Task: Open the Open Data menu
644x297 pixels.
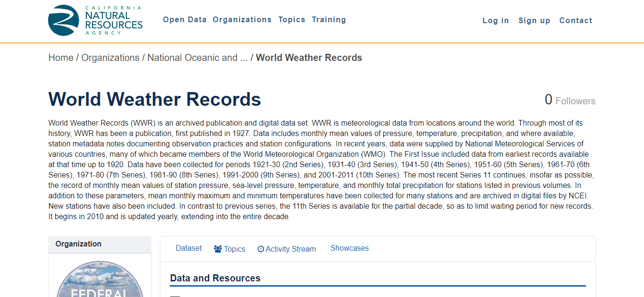Action: [x=185, y=20]
